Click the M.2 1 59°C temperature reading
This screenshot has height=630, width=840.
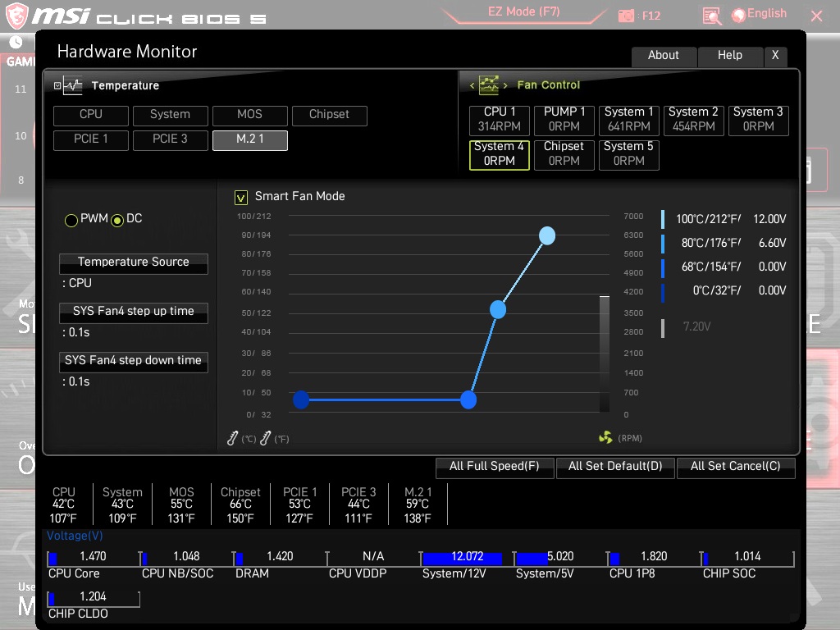pyautogui.click(x=418, y=504)
